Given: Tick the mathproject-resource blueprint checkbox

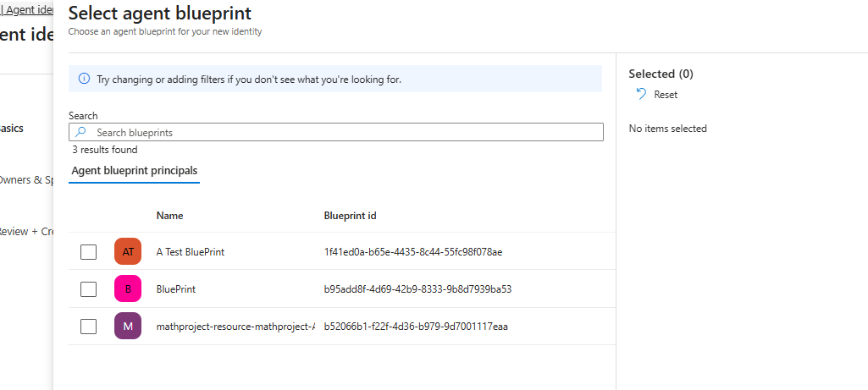Looking at the screenshot, I should [88, 327].
